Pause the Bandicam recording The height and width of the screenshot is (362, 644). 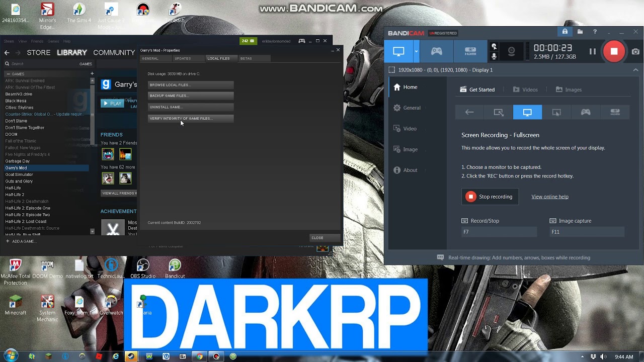point(593,51)
